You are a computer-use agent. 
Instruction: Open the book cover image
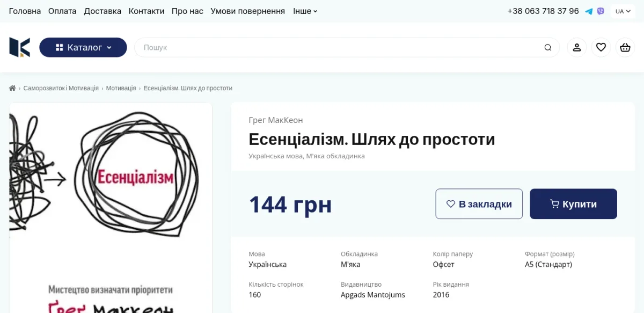pos(111,208)
